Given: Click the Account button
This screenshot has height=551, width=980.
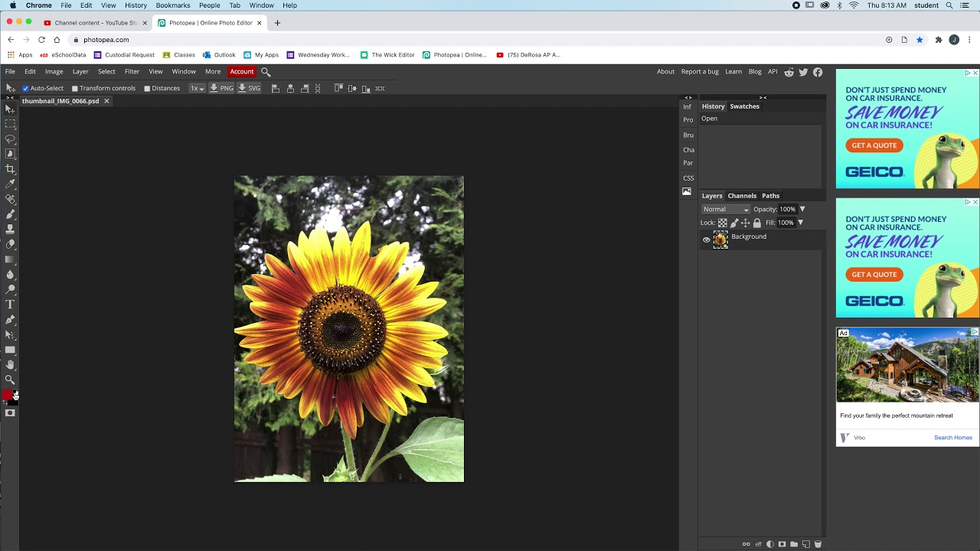Looking at the screenshot, I should (242, 72).
